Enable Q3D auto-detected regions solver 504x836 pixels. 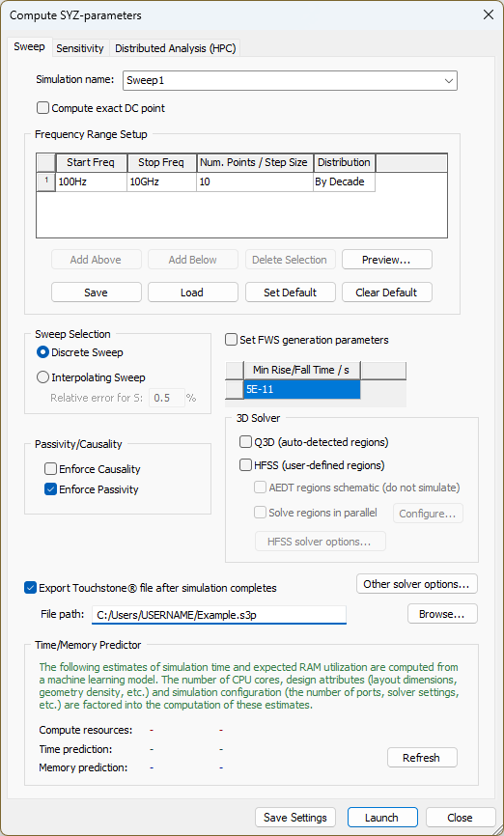pos(245,442)
